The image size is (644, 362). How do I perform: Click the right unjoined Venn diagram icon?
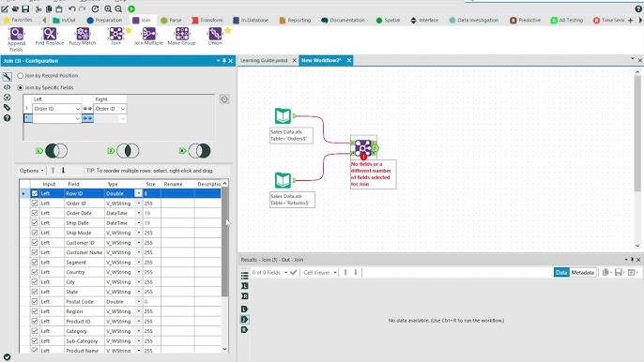tap(200, 151)
